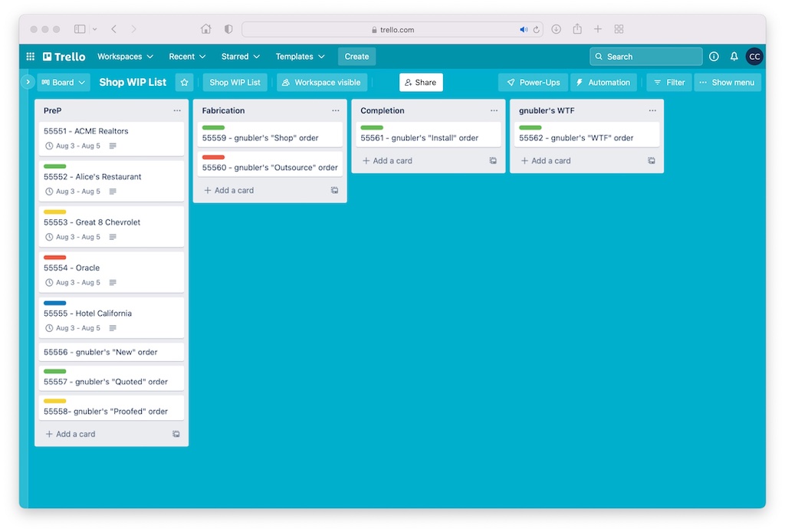Star the Shop WIP List board
The image size is (785, 532).
coord(184,83)
